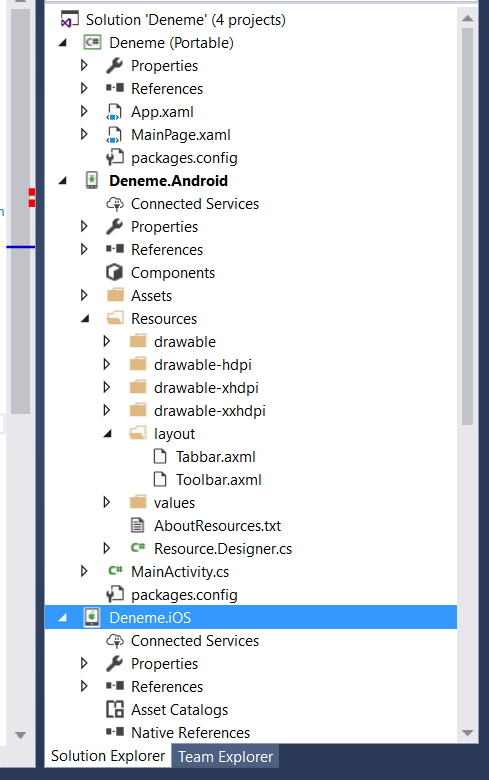The width and height of the screenshot is (489, 780).
Task: Click the Tabbar.axml file icon
Action: pyautogui.click(x=160, y=456)
